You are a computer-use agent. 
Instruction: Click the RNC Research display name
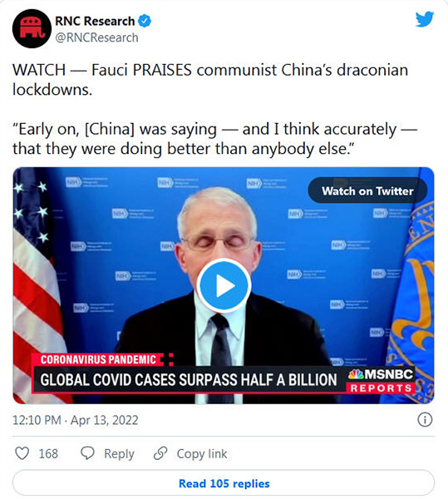[95, 22]
